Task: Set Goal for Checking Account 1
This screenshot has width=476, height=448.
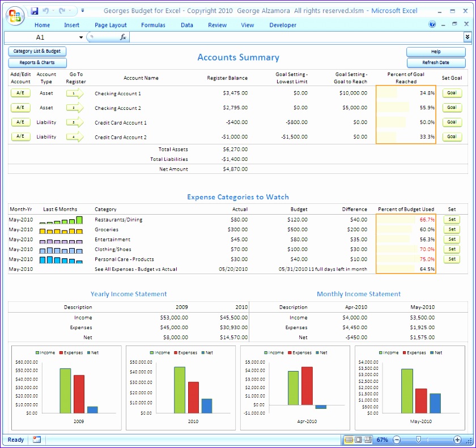Action: [452, 93]
